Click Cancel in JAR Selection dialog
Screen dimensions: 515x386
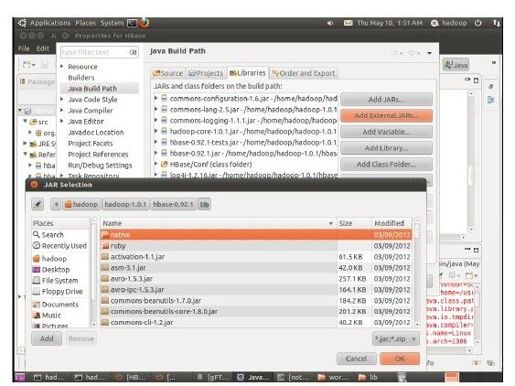pos(356,359)
